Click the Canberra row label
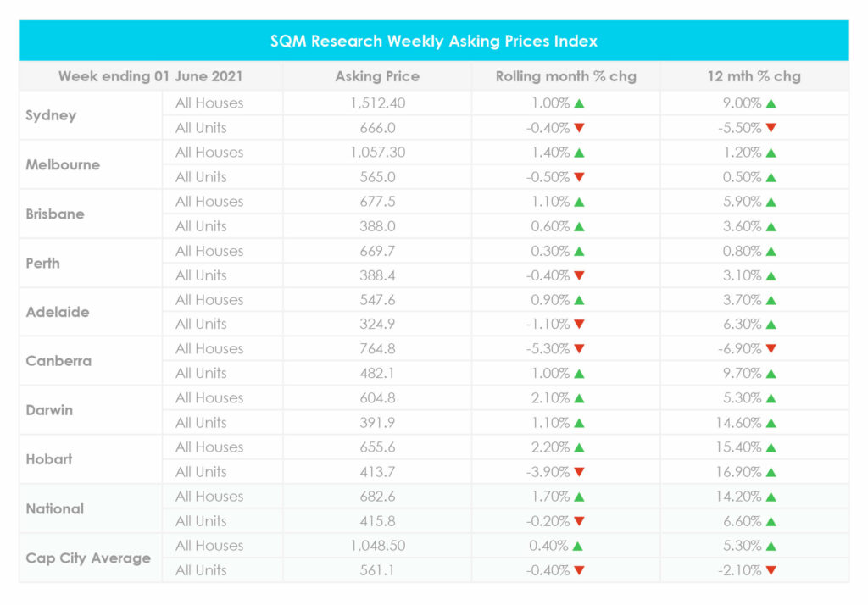868x605 pixels. point(58,361)
